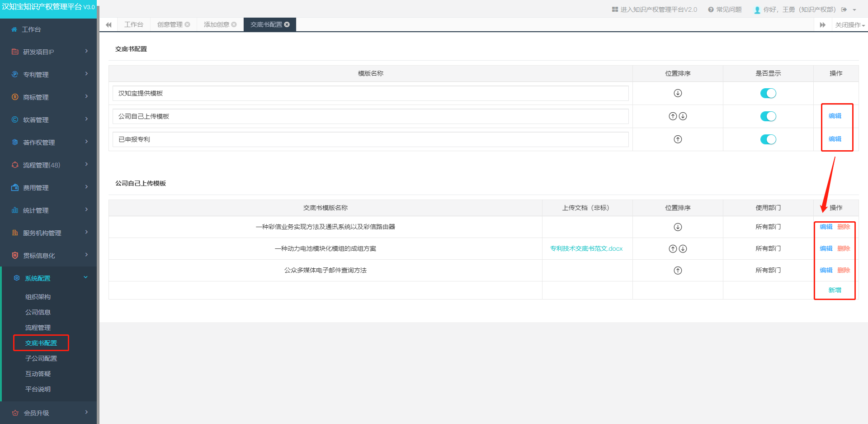Edit the 公司自己上传模板 row
868x424 pixels.
tap(835, 116)
